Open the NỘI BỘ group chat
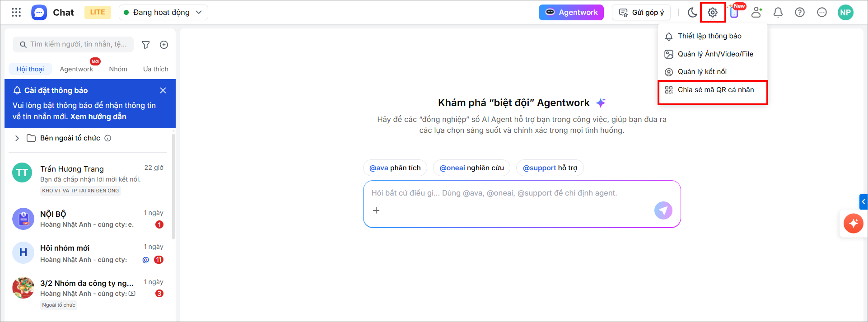This screenshot has width=868, height=322. pos(89,219)
